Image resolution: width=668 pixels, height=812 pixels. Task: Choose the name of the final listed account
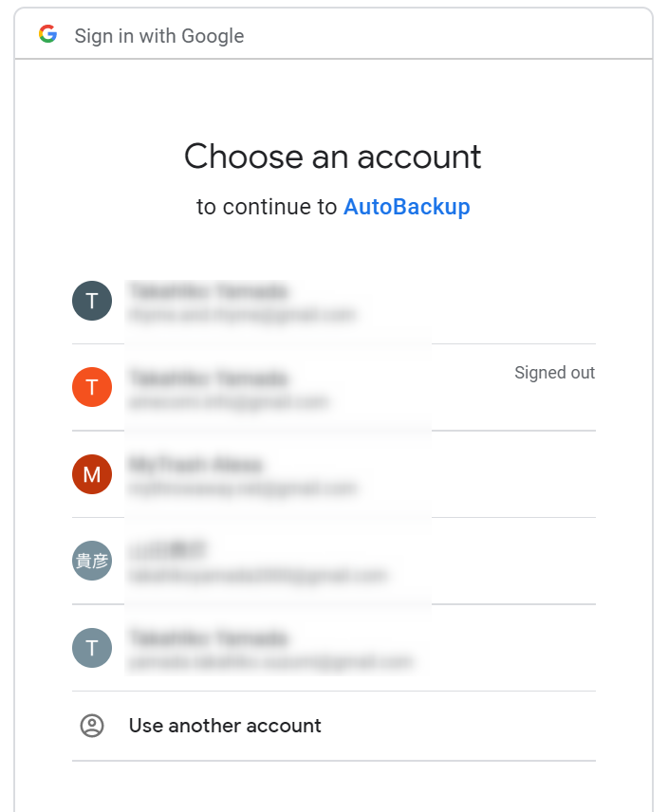click(208, 637)
